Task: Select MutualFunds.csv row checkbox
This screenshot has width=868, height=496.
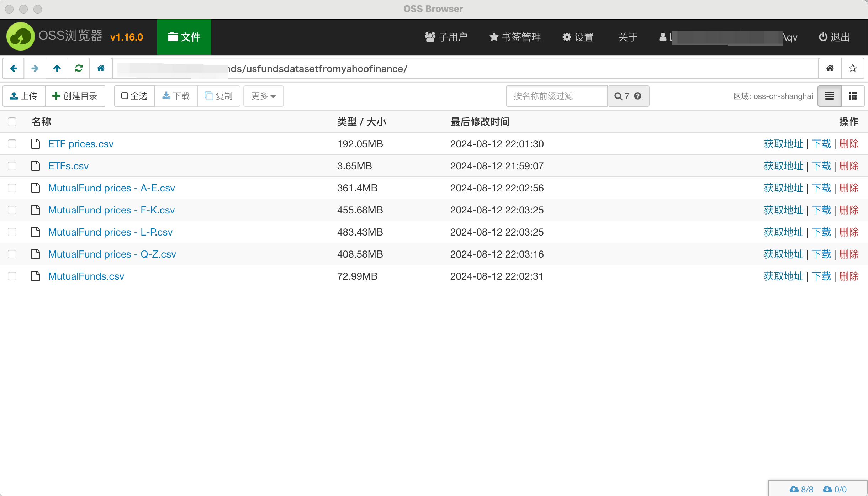Action: [x=12, y=276]
